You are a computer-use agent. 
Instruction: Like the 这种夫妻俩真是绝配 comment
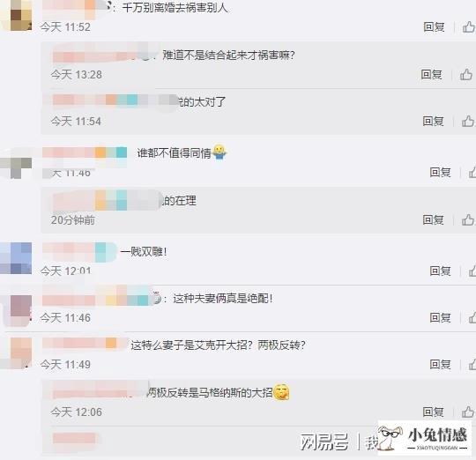pos(472,318)
